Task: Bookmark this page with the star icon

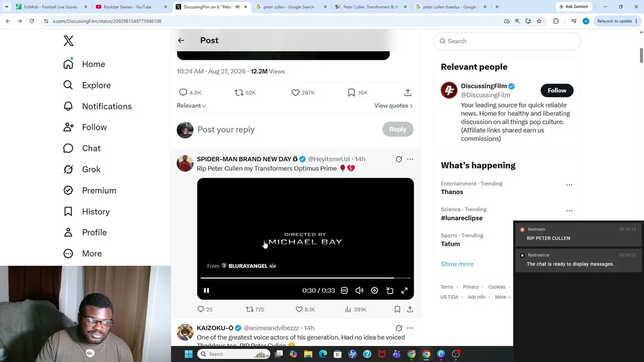Action: [539, 21]
